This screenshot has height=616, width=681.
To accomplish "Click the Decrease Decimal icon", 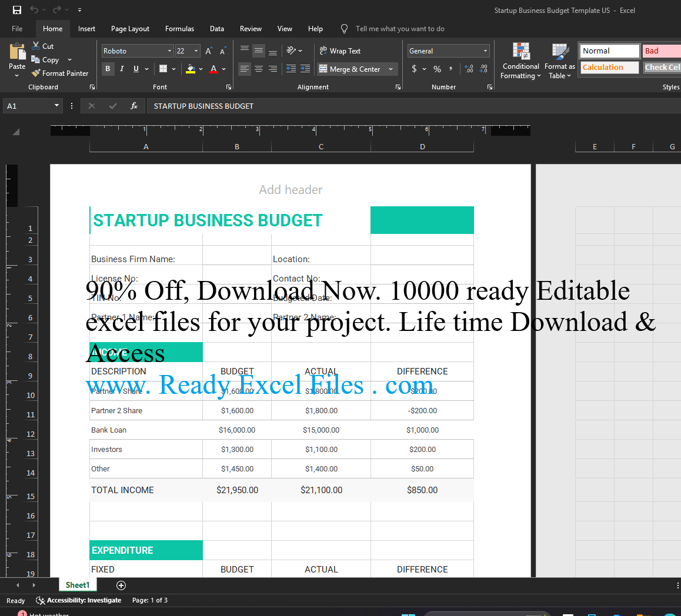I will [x=483, y=69].
